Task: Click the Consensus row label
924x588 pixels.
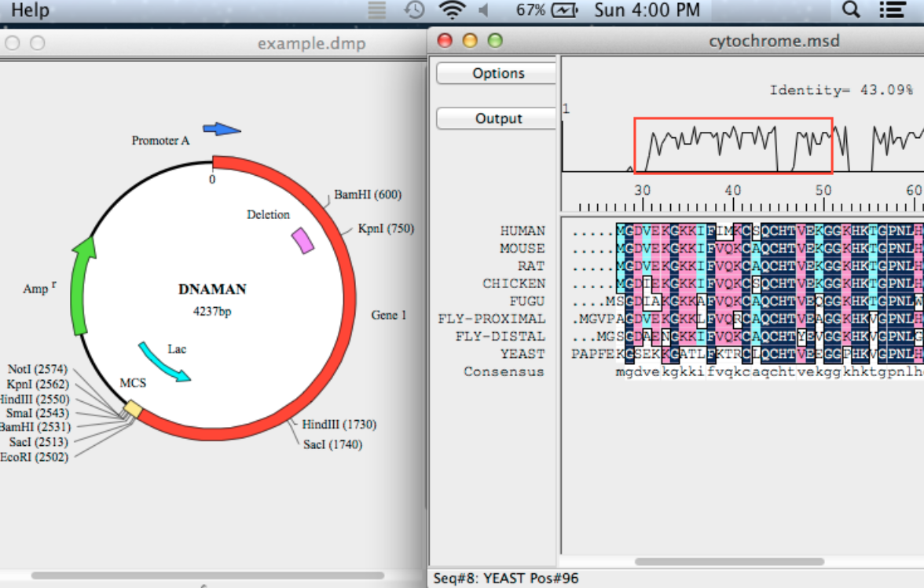Action: pos(504,372)
